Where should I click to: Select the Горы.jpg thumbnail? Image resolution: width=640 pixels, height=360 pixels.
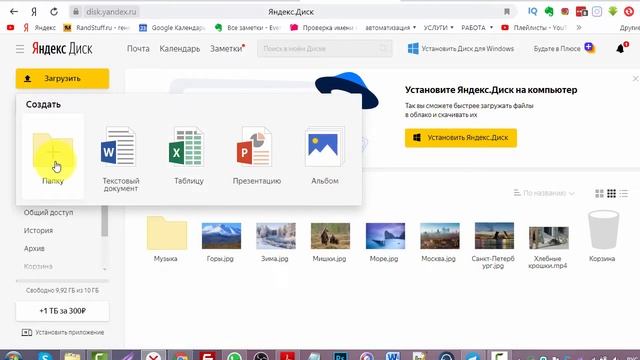pos(221,236)
